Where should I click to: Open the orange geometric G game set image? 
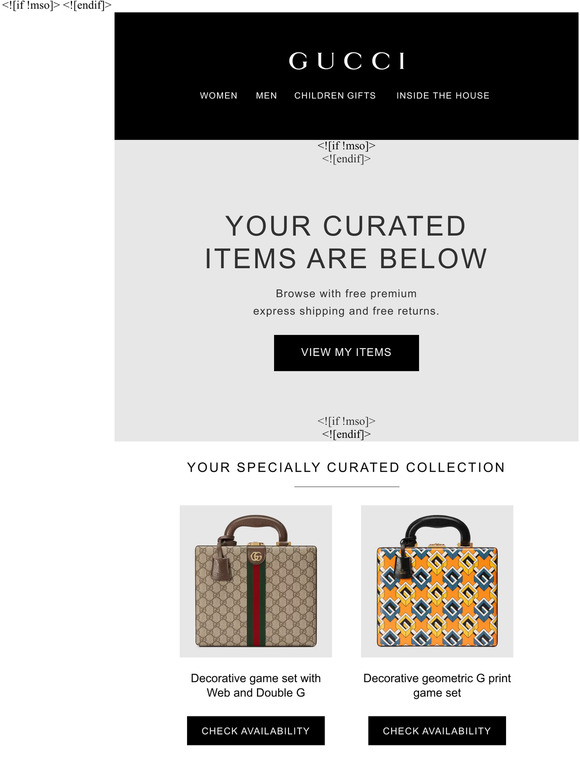[x=437, y=581]
